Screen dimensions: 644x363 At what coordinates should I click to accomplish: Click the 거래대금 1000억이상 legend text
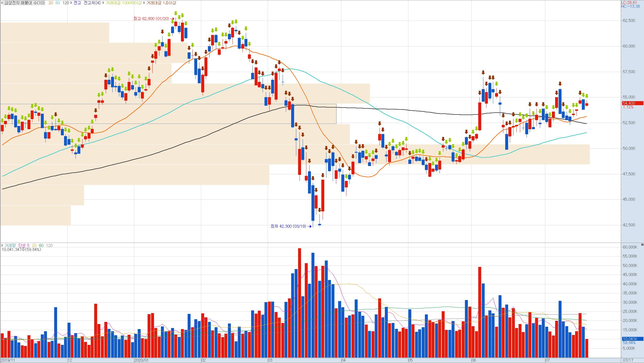coord(123,3)
